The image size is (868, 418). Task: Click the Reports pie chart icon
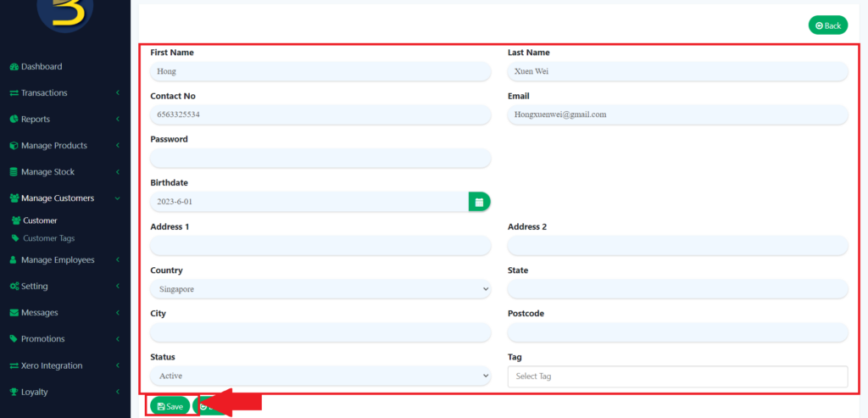click(14, 120)
